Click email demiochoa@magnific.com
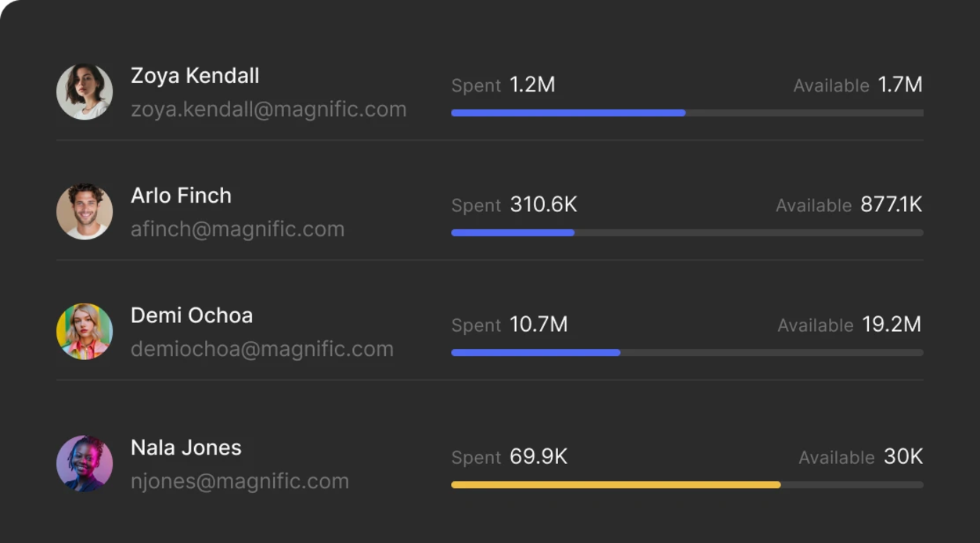 pyautogui.click(x=262, y=349)
